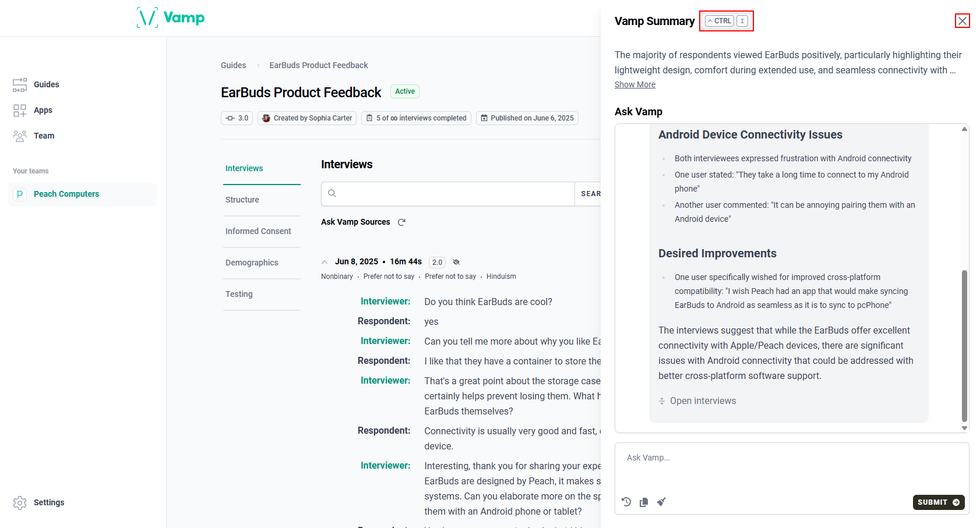Click the 'Nonbinary' demographic label
This screenshot has height=528, width=980.
[x=337, y=277]
